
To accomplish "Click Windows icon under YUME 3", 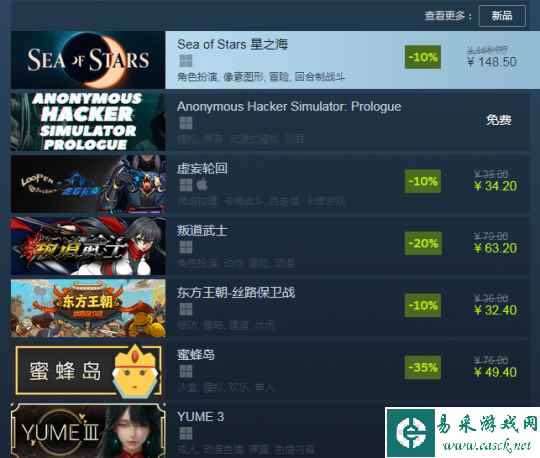I will pyautogui.click(x=186, y=433).
